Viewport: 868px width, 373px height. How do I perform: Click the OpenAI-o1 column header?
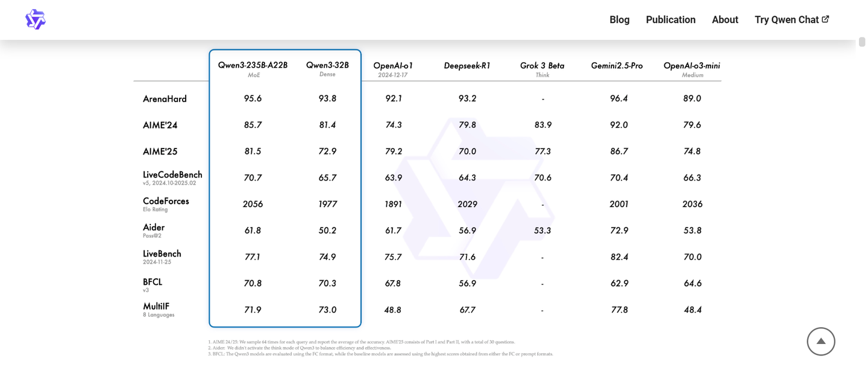(x=393, y=65)
